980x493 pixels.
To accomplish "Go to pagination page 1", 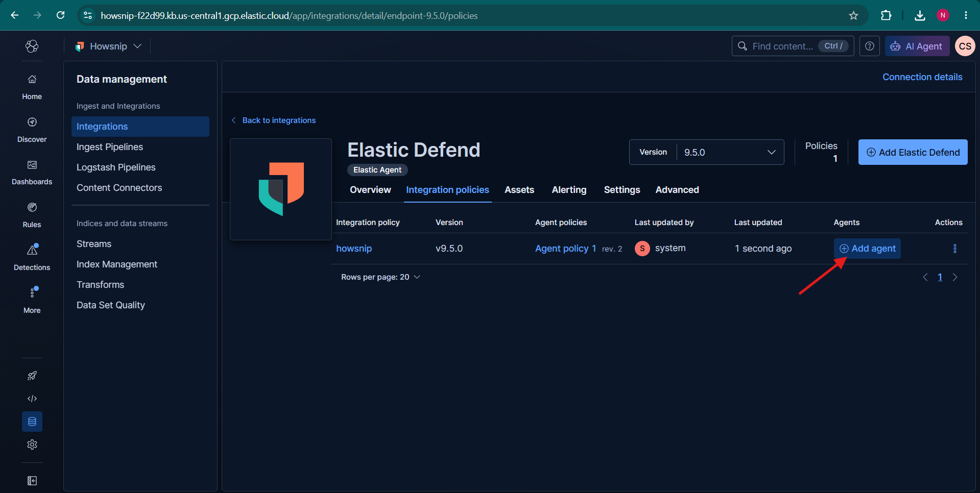I will click(940, 277).
